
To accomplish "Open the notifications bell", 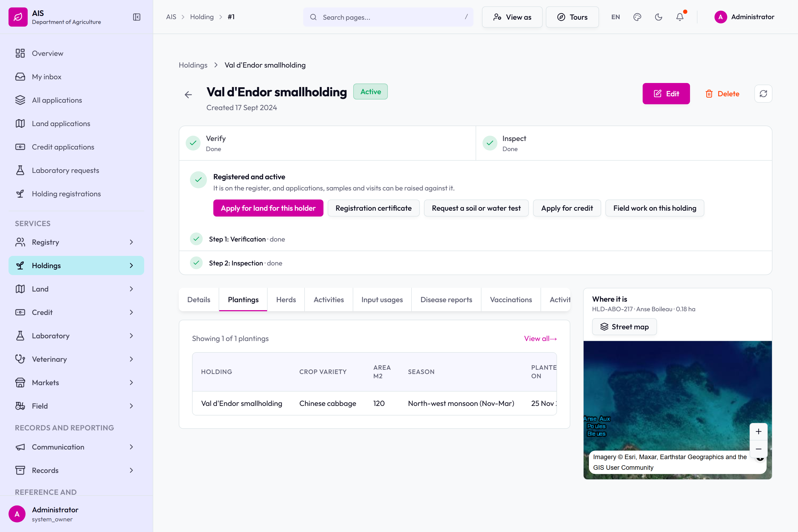I will click(680, 17).
